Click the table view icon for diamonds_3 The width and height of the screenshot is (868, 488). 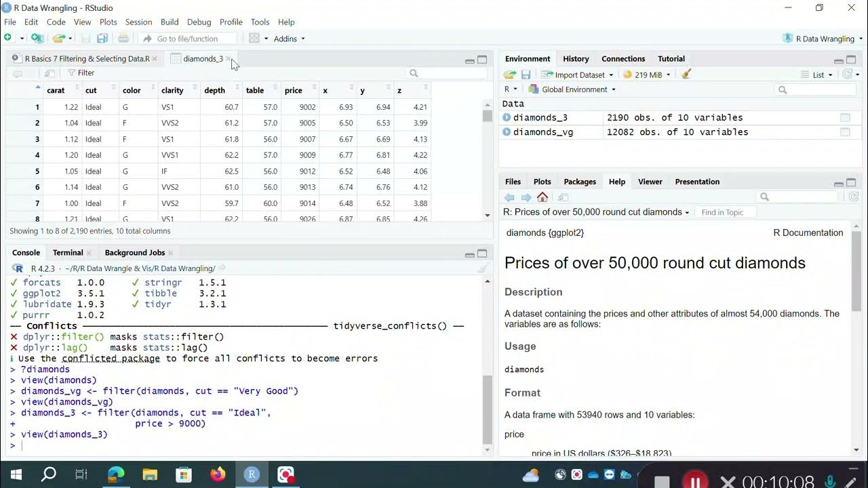click(845, 117)
